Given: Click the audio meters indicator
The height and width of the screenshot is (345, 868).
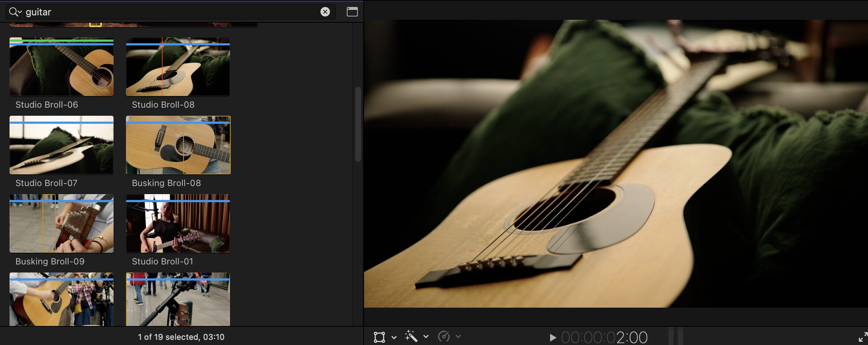Looking at the screenshot, I should pyautogui.click(x=675, y=336).
